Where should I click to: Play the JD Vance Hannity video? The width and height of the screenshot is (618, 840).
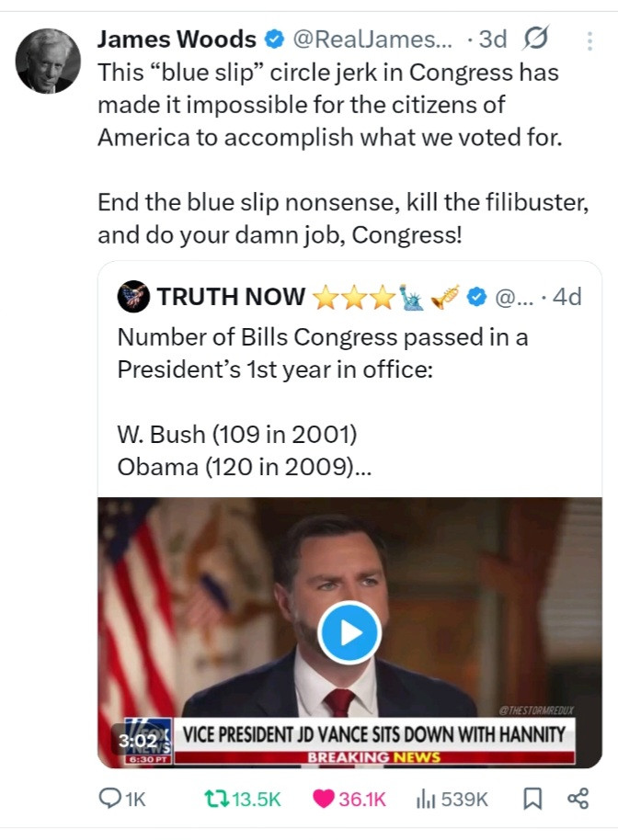[x=349, y=632]
